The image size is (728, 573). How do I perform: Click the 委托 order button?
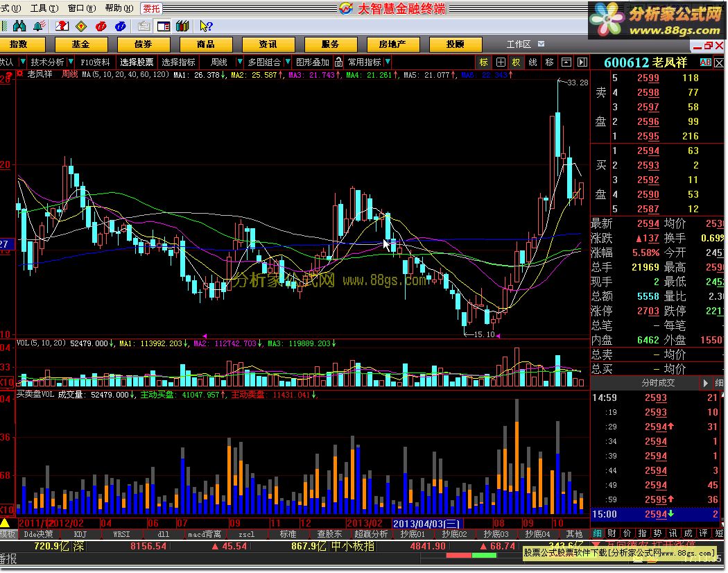tap(151, 8)
